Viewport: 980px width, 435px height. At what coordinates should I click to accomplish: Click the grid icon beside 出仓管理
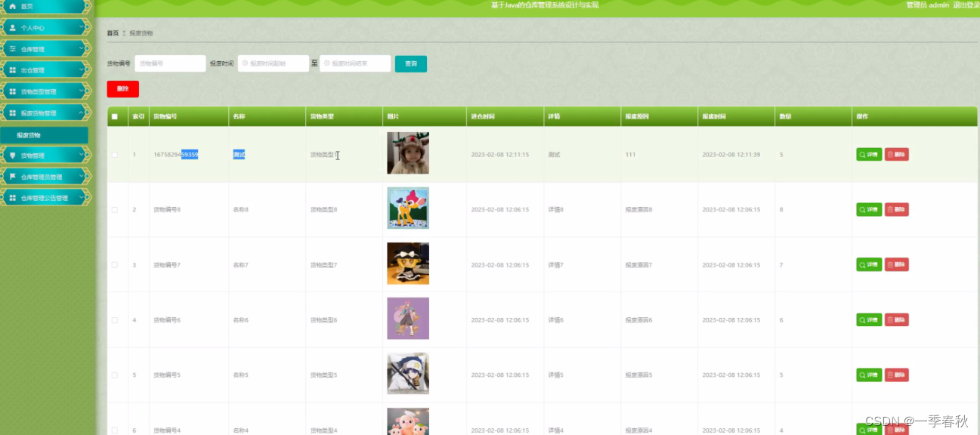12,70
